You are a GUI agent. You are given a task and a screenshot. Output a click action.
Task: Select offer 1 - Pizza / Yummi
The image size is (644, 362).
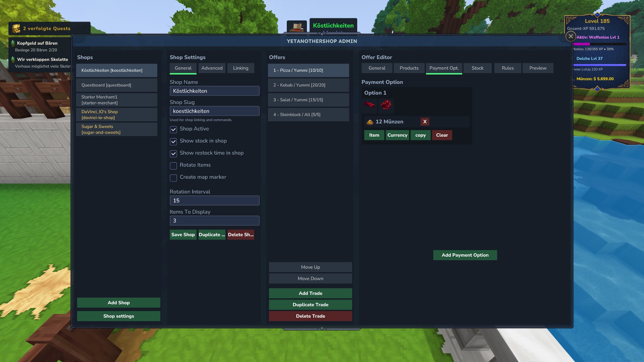click(308, 70)
